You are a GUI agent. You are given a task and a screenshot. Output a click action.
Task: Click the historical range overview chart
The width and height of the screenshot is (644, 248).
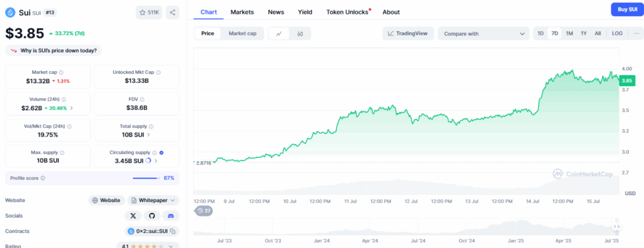click(407, 227)
